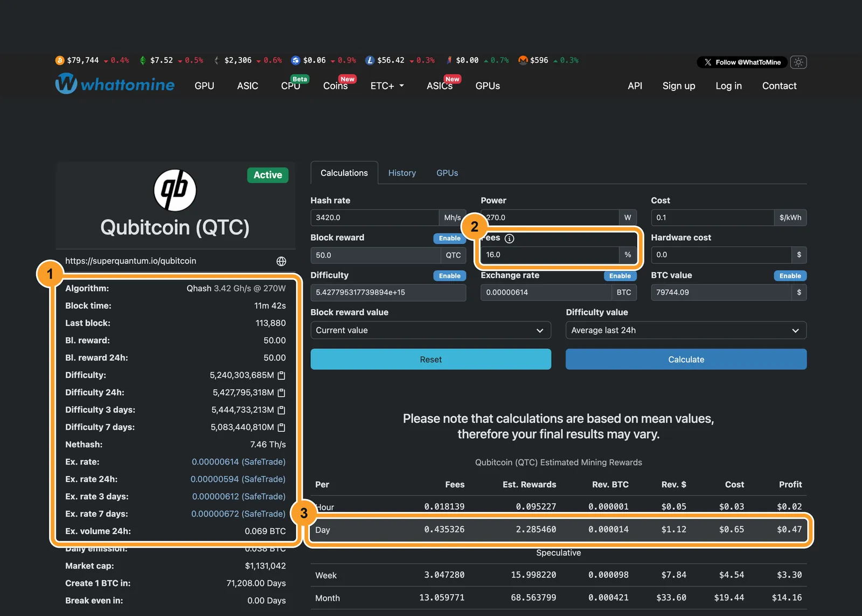Click the Market cap value $1,131,042
This screenshot has width=862, height=616.
(x=265, y=566)
